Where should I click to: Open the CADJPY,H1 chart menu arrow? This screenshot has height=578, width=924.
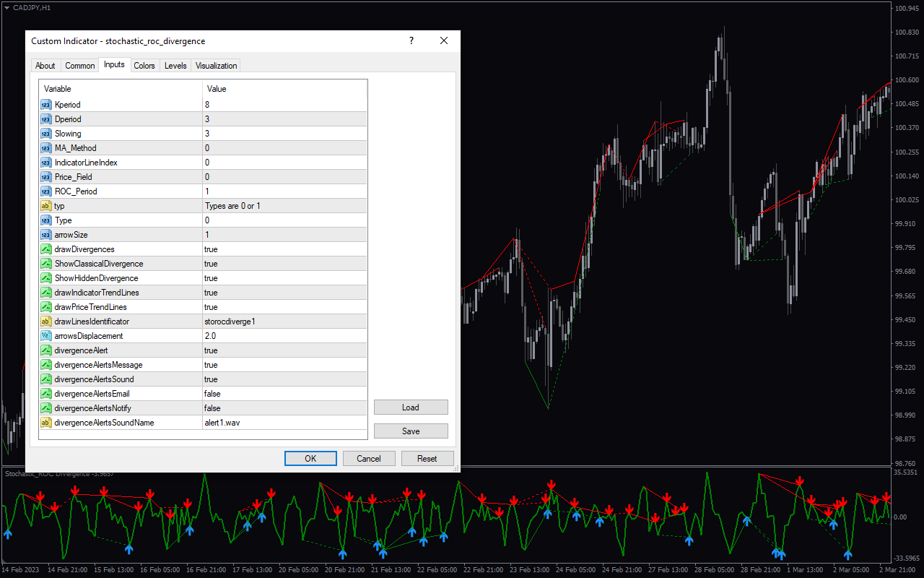pyautogui.click(x=6, y=7)
